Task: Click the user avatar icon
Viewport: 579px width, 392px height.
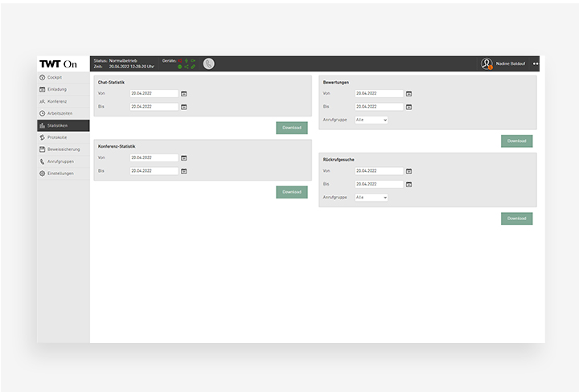Action: pyautogui.click(x=487, y=63)
